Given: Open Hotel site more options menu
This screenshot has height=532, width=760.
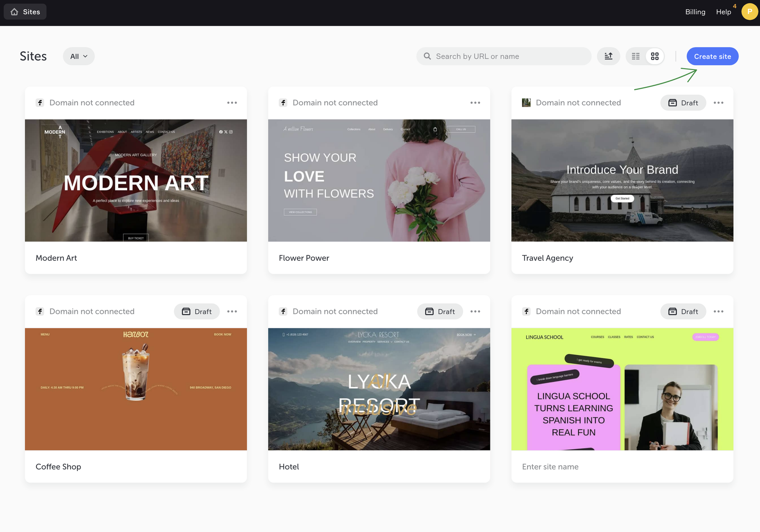Looking at the screenshot, I should pyautogui.click(x=475, y=312).
